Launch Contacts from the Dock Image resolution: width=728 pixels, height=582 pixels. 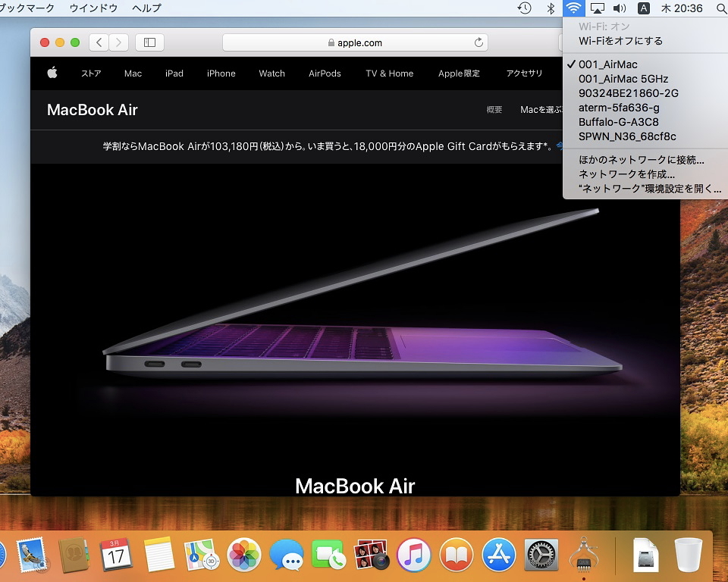74,555
